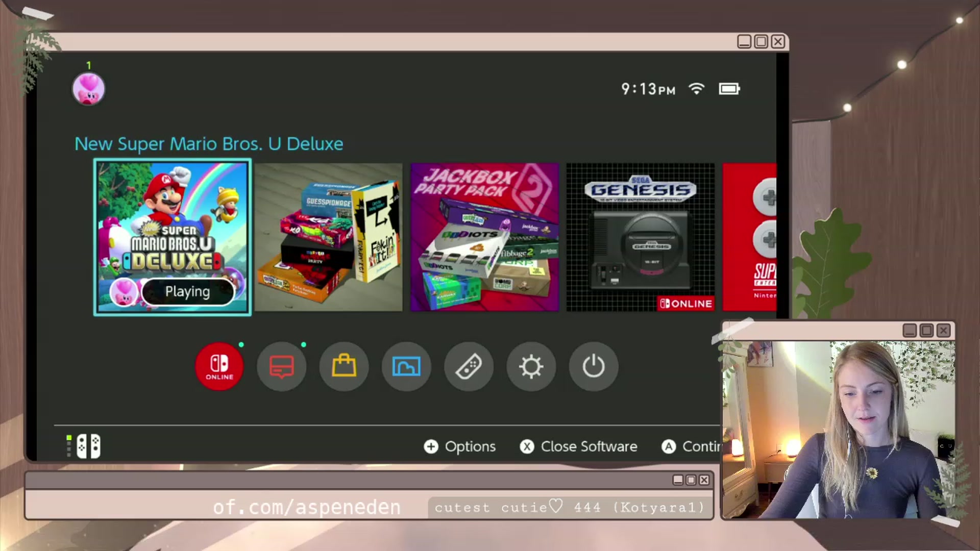Close the game capture overlay window
This screenshot has height=551, width=980.
(778, 42)
